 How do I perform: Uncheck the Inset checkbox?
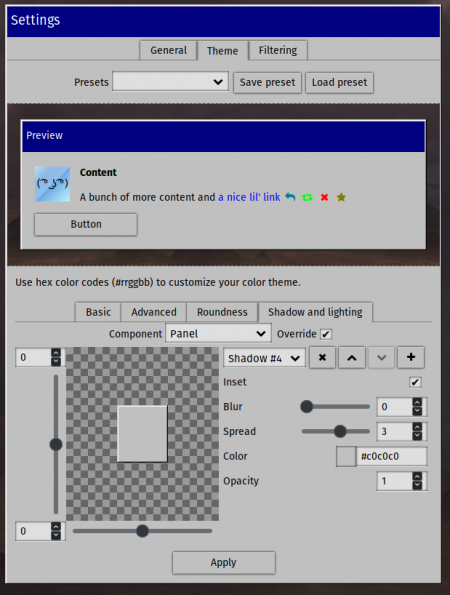tap(415, 382)
